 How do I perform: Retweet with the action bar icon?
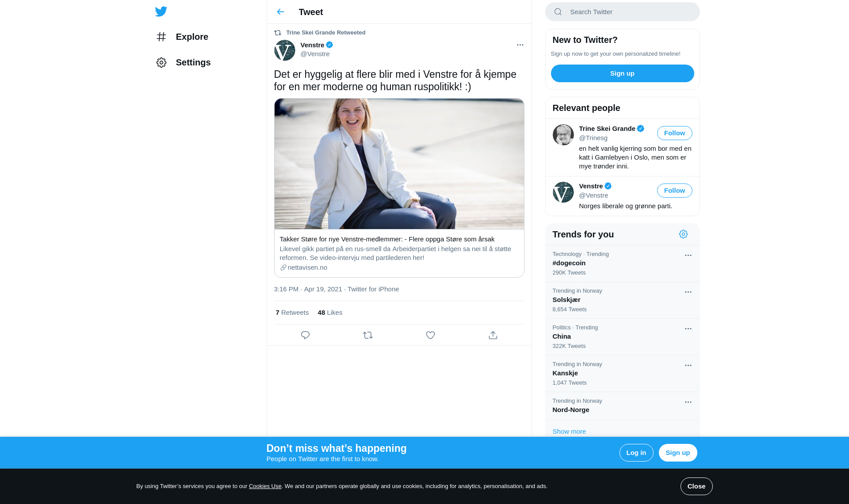[x=368, y=335]
